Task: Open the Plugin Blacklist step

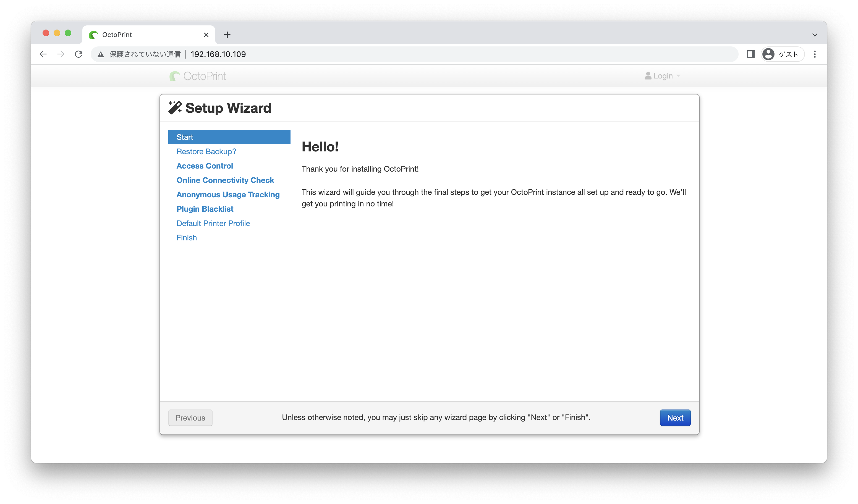Action: coord(205,209)
